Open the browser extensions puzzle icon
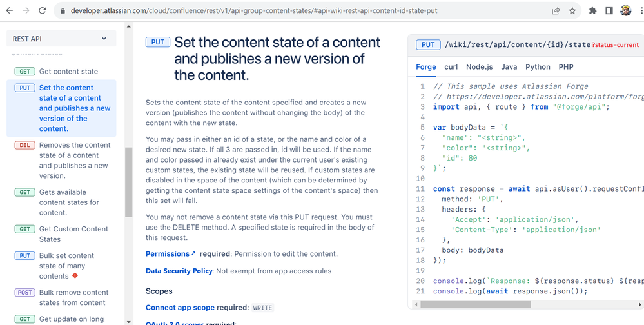 pos(592,11)
